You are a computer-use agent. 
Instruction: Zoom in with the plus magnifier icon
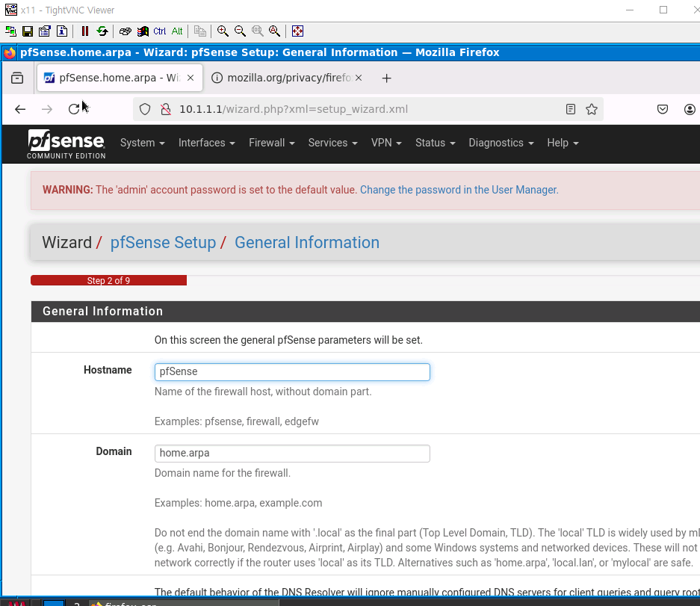tap(223, 31)
